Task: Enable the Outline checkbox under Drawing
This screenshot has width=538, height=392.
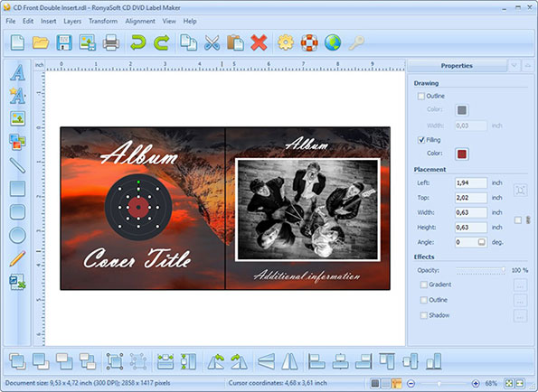Action: (x=421, y=97)
